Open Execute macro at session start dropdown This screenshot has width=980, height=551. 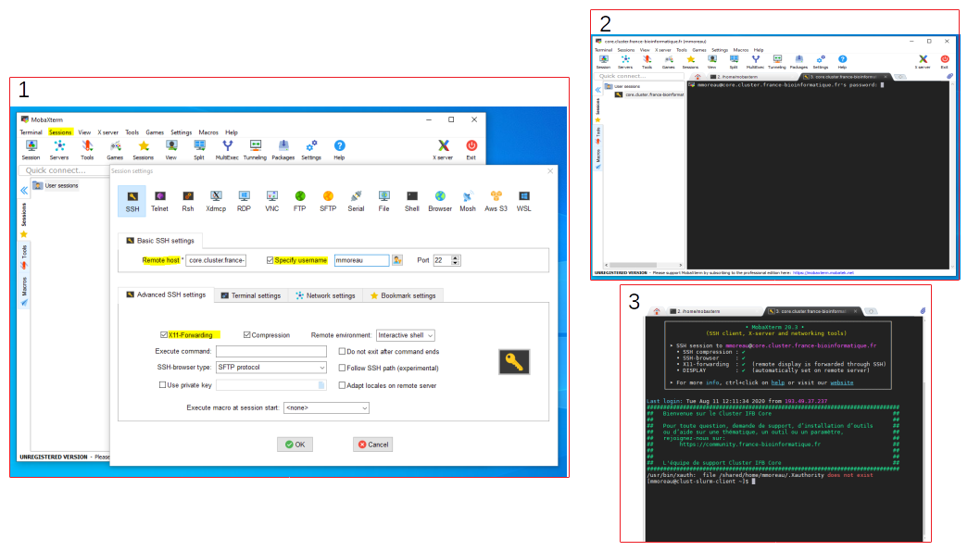(x=326, y=408)
